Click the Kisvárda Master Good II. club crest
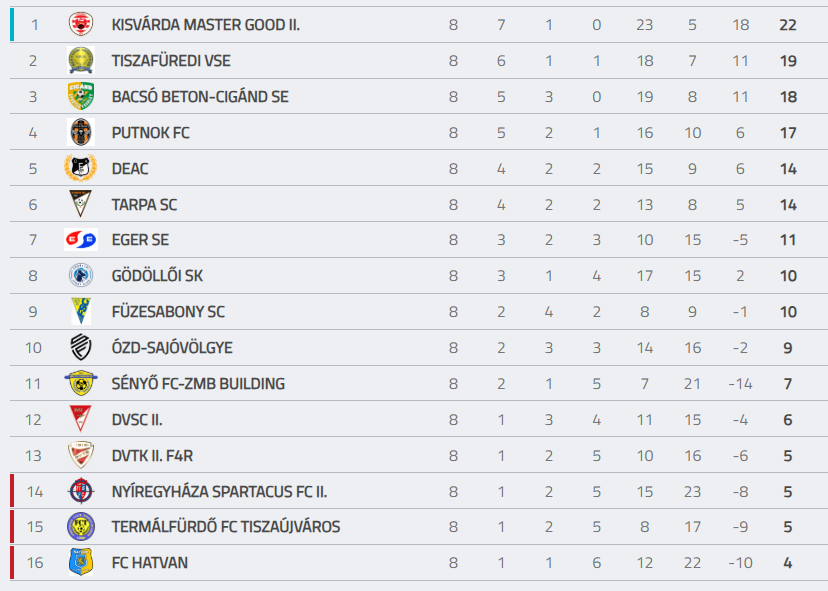The height and width of the screenshot is (591, 828). 81,24
